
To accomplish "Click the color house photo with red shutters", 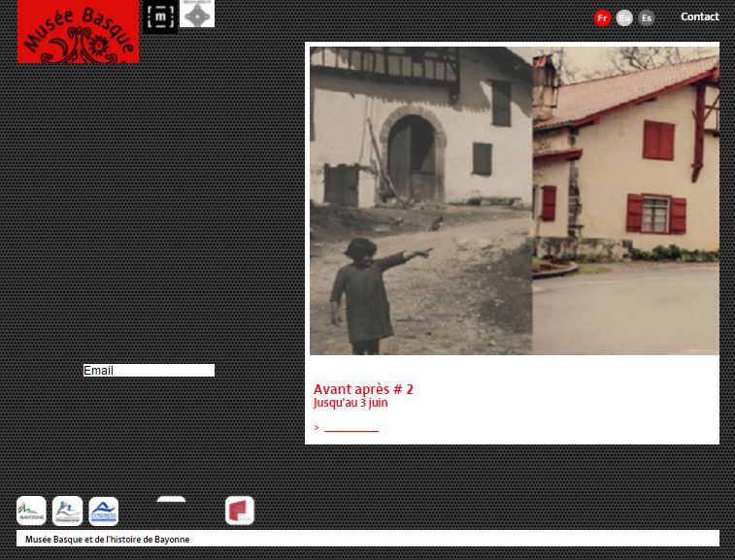I will click(x=626, y=200).
